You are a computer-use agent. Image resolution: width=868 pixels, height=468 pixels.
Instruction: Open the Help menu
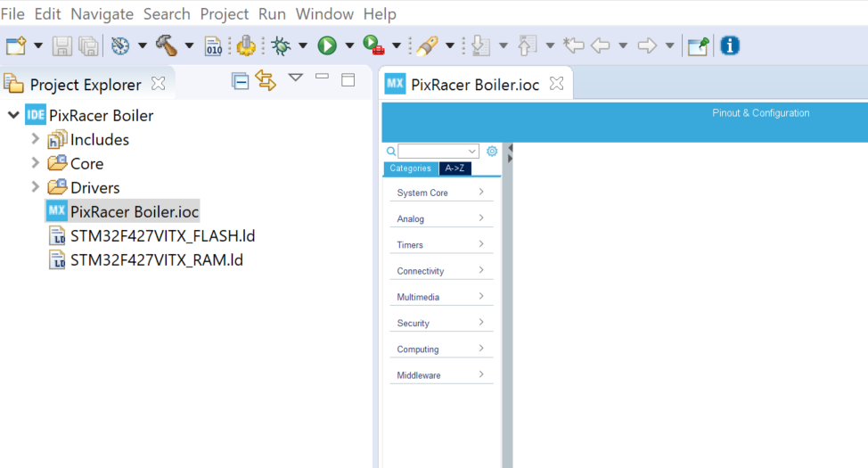click(x=380, y=14)
